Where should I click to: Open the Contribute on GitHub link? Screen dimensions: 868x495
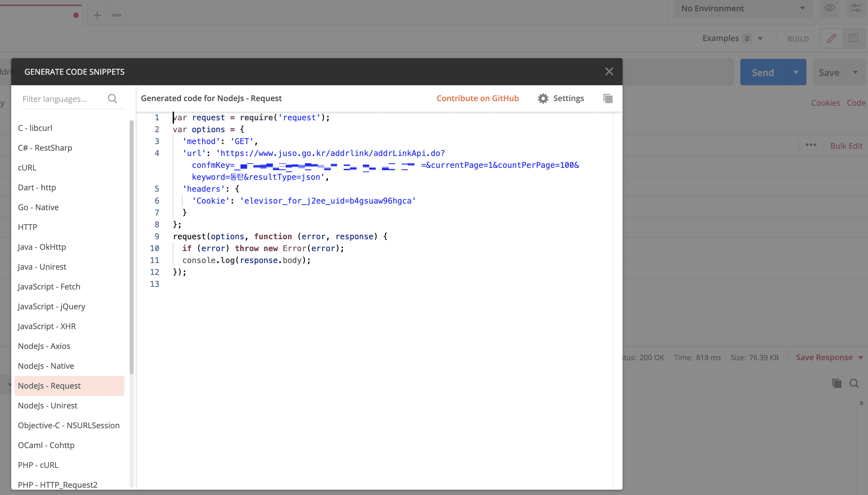[477, 98]
